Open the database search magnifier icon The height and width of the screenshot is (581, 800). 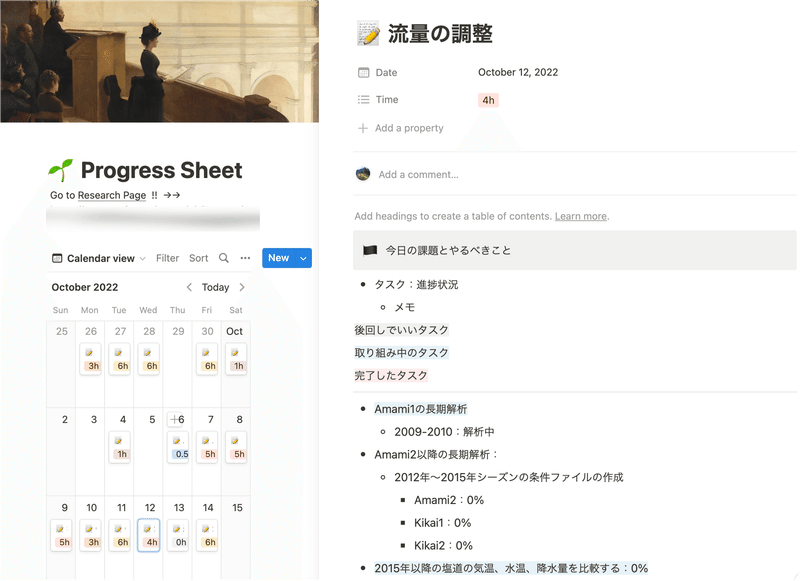tap(222, 258)
